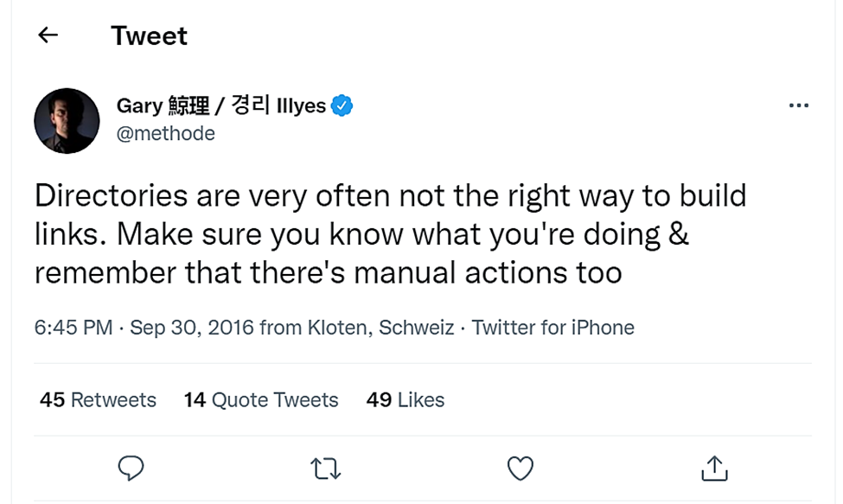The height and width of the screenshot is (504, 843).
Task: View the 14 Quote Tweets
Action: [x=261, y=399]
